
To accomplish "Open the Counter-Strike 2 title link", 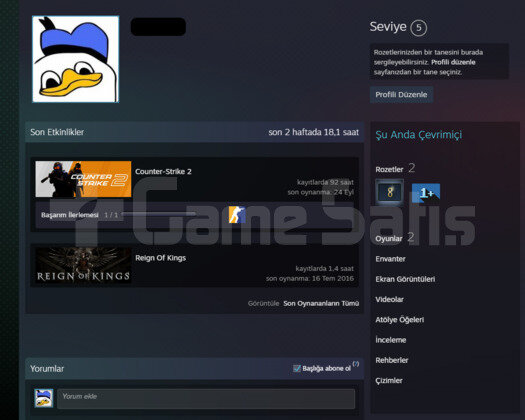I will point(163,171).
